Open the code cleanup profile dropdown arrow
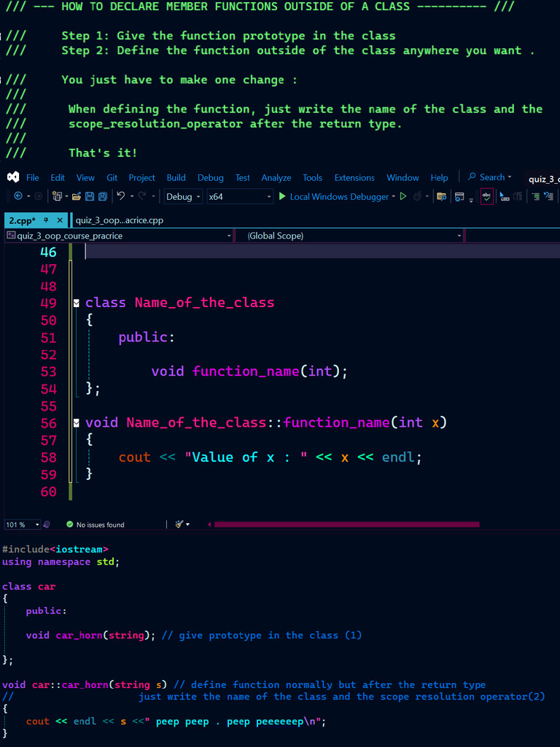This screenshot has width=560, height=747. tap(187, 525)
